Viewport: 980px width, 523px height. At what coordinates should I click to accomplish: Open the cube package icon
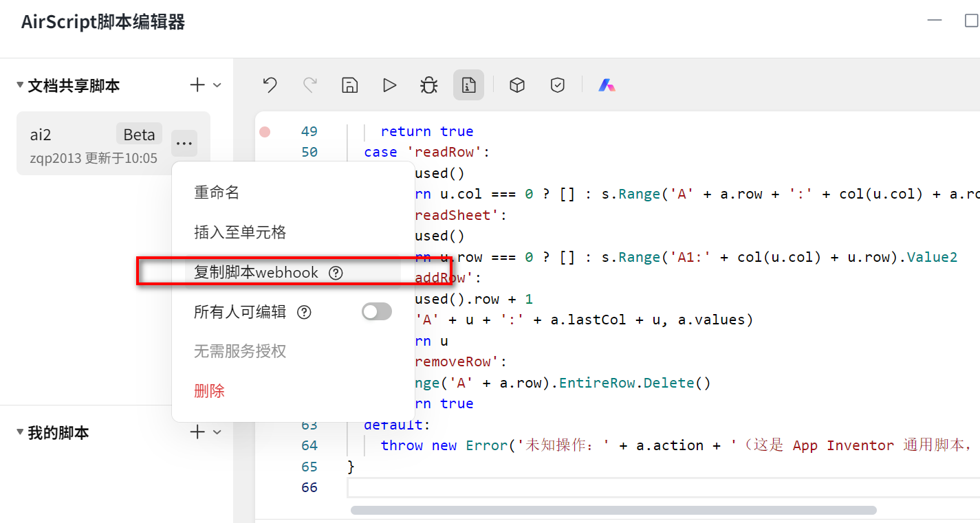(517, 85)
